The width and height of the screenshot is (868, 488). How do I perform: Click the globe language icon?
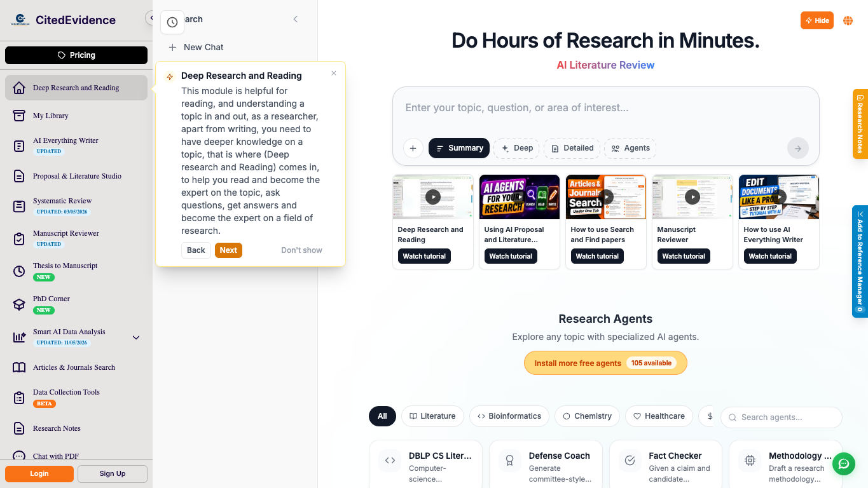coord(848,20)
